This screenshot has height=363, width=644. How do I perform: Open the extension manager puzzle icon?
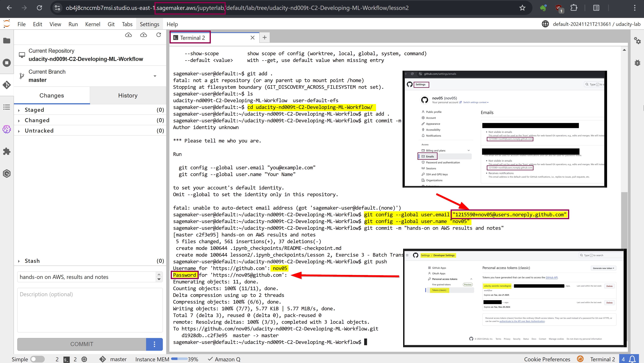[7, 151]
